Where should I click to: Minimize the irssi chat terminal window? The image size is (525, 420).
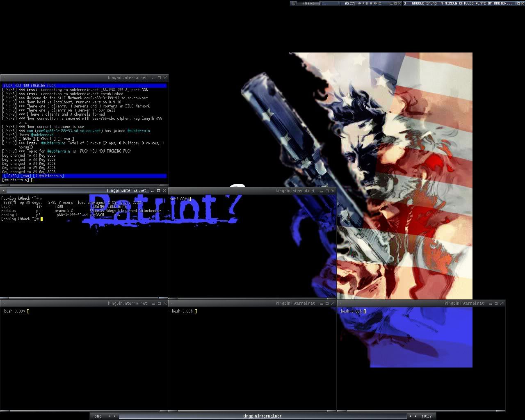(154, 78)
